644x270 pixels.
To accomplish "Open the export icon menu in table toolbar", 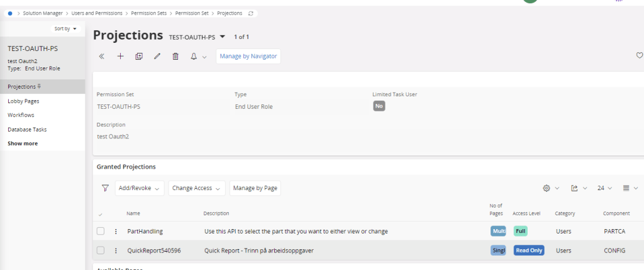I will 578,188.
